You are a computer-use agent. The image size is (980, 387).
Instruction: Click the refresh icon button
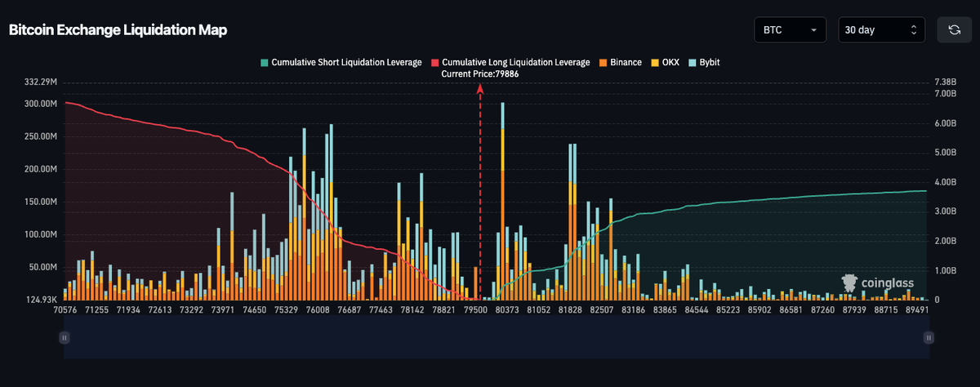[x=954, y=29]
